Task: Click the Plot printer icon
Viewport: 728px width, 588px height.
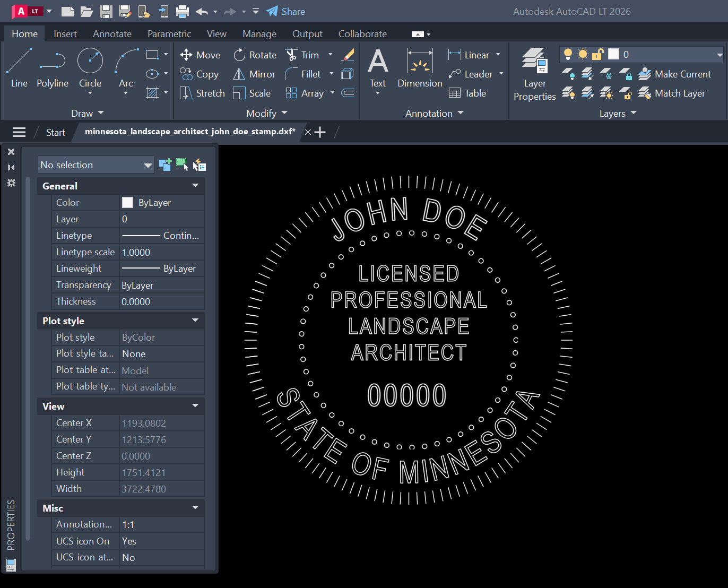Action: 183,11
